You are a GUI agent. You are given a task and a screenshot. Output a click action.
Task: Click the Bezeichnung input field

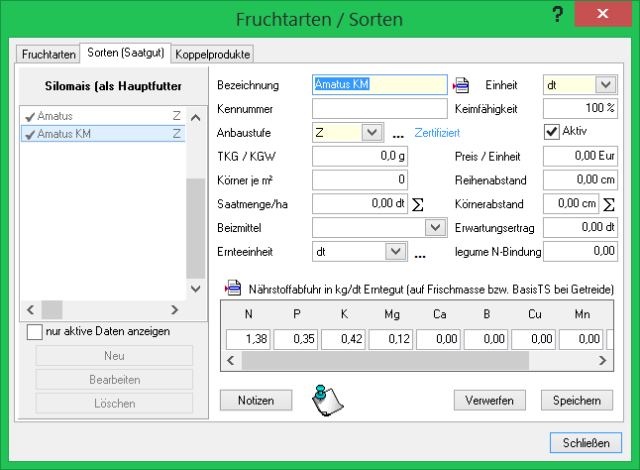tap(380, 84)
